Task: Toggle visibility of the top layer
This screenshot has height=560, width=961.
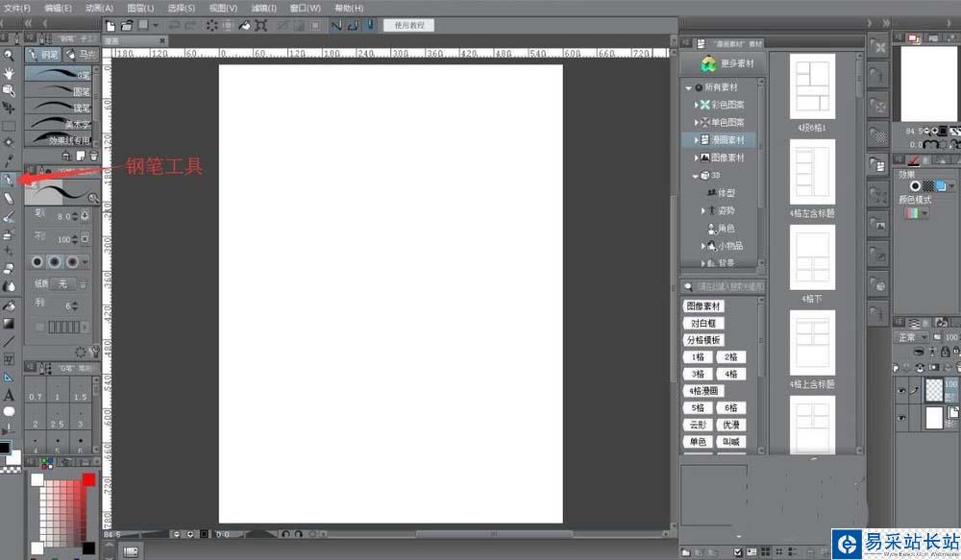Action: (901, 390)
